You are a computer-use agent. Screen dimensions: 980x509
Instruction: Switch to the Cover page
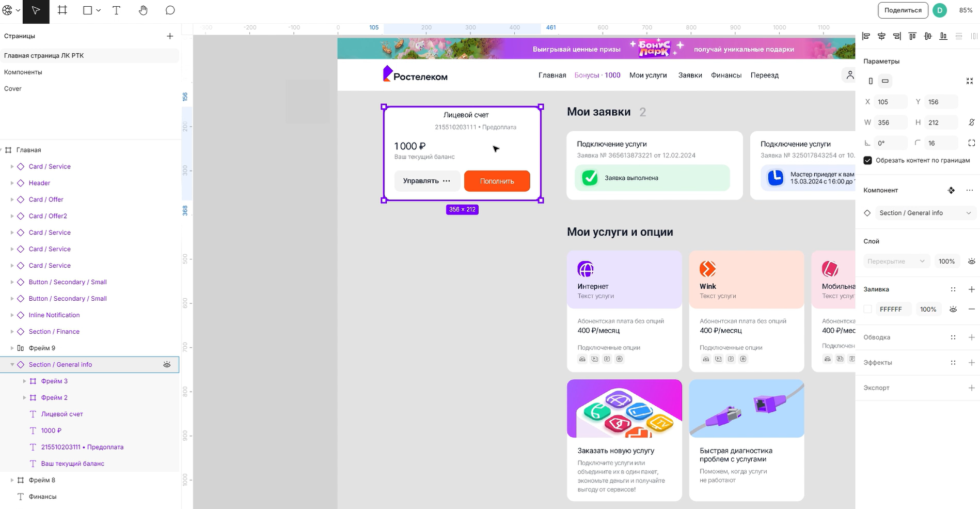click(13, 88)
